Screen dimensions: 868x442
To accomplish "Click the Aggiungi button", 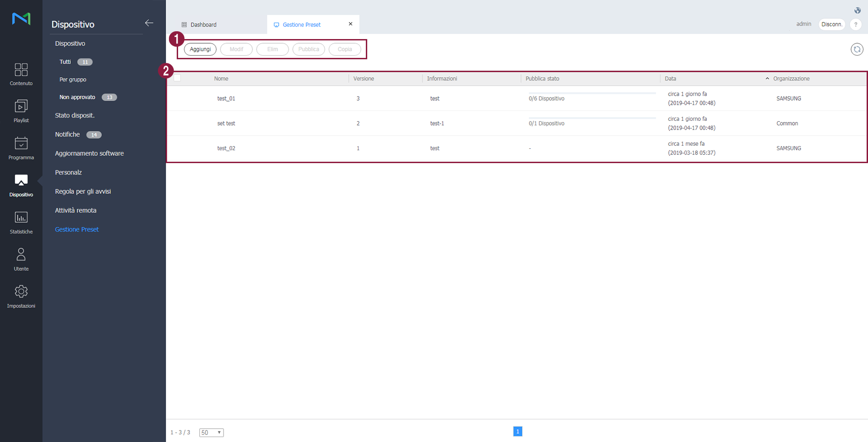I will click(200, 49).
